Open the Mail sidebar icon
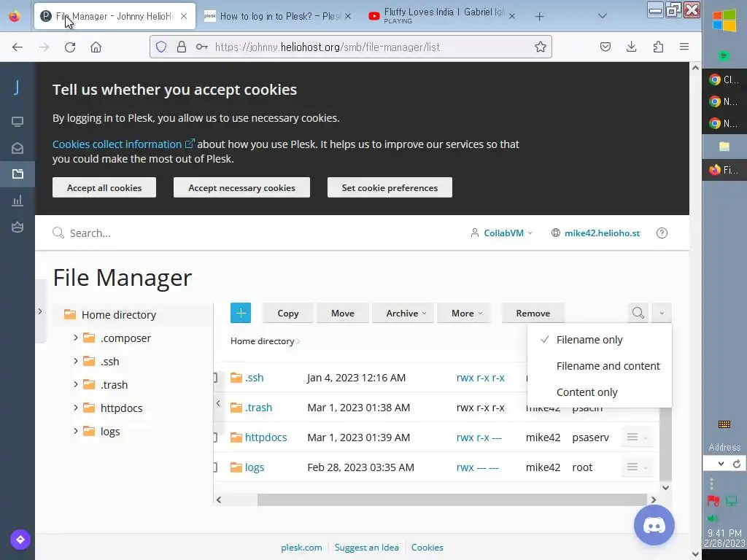The image size is (747, 560). click(x=18, y=148)
